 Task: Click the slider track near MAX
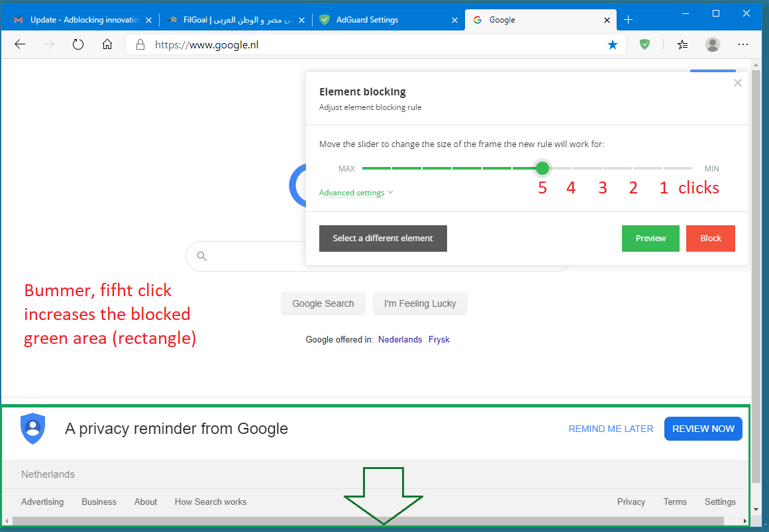377,168
